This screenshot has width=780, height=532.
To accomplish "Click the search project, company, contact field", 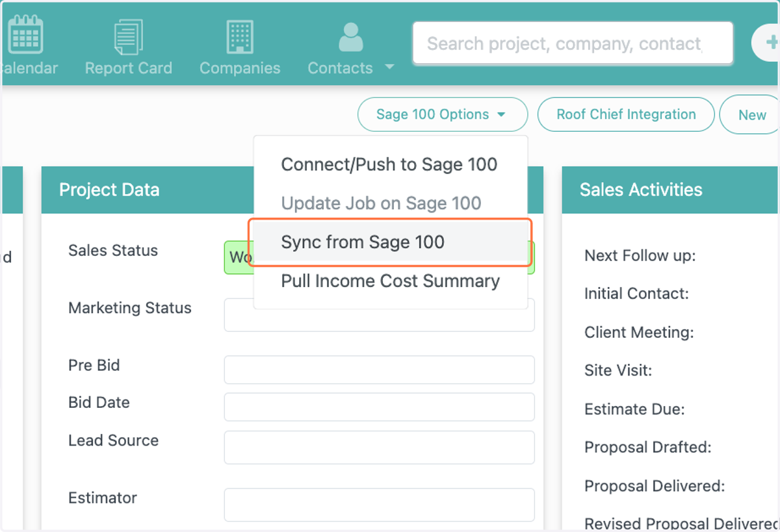I will point(573,44).
